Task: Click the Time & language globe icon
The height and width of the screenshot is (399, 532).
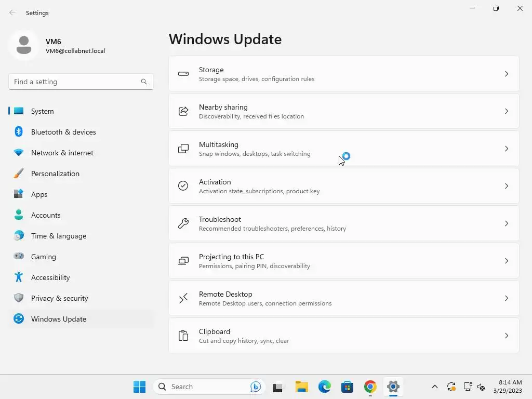Action: click(x=19, y=235)
